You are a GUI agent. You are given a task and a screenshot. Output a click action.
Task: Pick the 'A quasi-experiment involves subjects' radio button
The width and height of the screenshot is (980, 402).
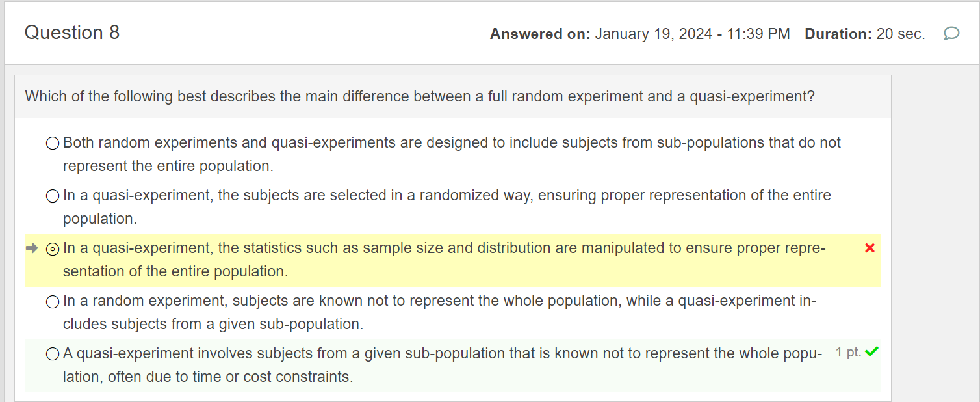tap(53, 354)
